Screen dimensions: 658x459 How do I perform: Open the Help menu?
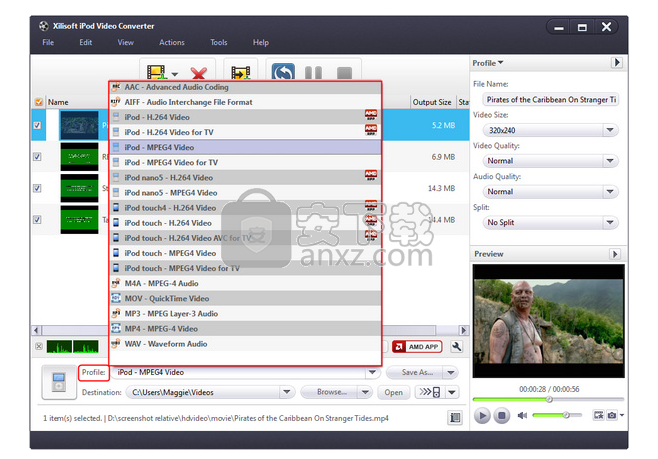[261, 42]
